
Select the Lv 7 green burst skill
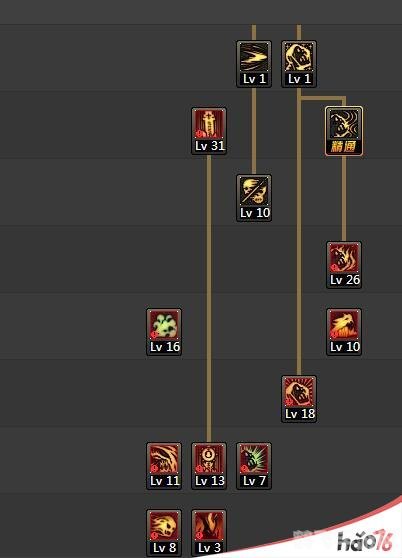tap(254, 466)
